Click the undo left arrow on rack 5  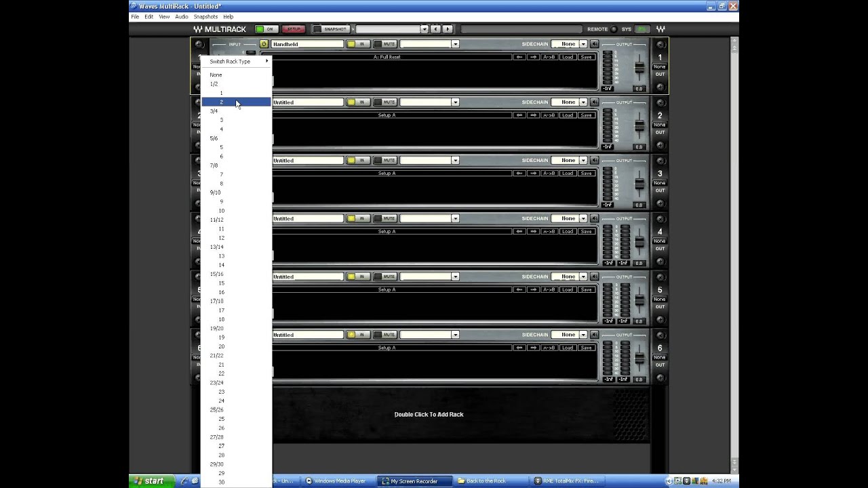click(520, 289)
